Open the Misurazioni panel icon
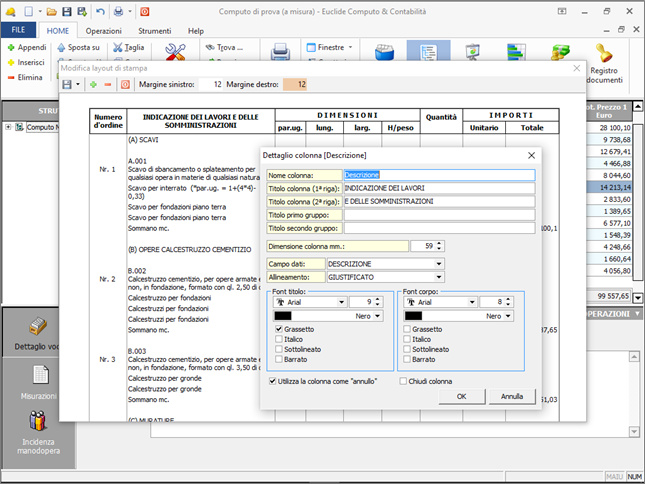 pyautogui.click(x=40, y=375)
